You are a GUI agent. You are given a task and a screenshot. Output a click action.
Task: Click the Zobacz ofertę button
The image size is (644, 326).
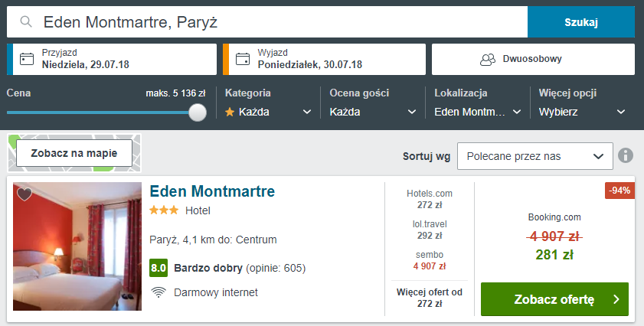pos(554,299)
